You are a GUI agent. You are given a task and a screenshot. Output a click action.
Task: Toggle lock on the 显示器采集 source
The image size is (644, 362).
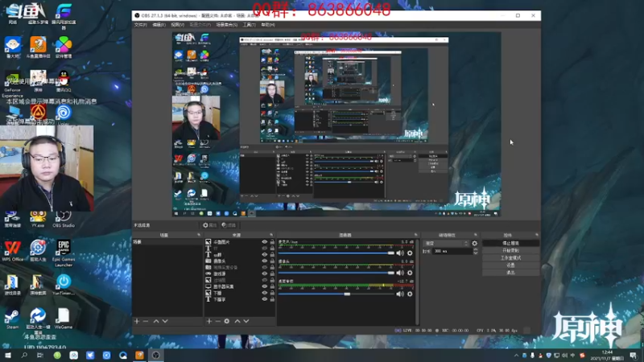272,286
